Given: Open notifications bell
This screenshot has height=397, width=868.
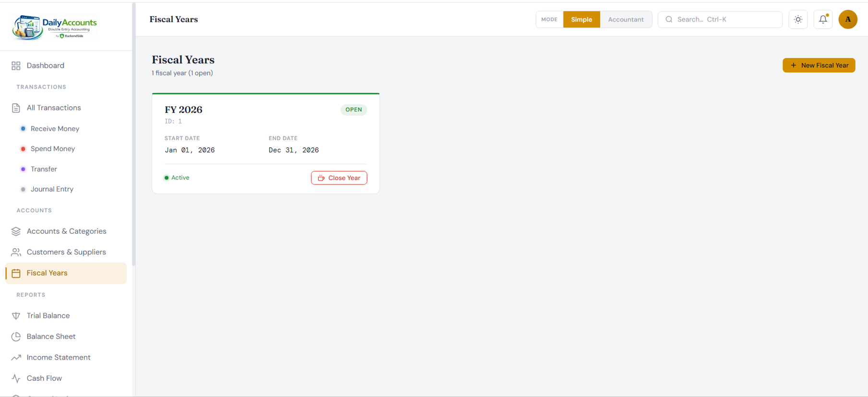Looking at the screenshot, I should (x=823, y=20).
